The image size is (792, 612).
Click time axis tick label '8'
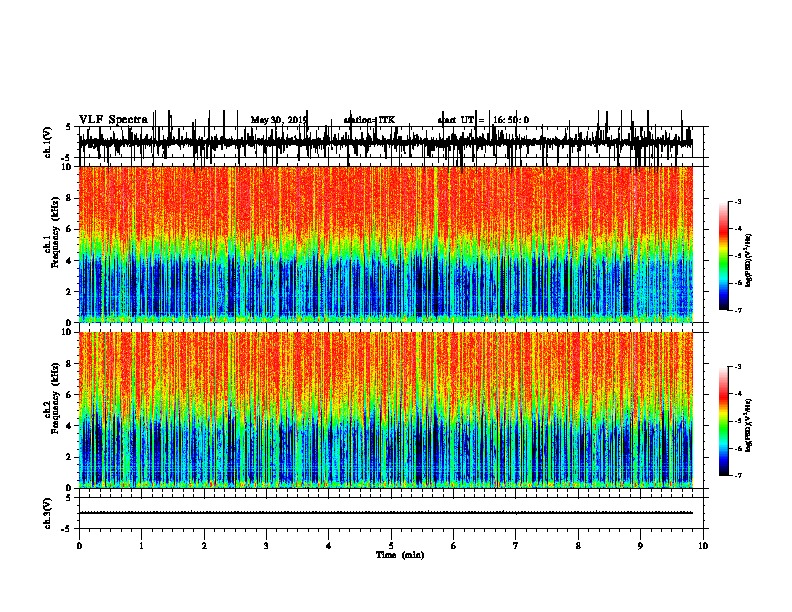point(578,545)
